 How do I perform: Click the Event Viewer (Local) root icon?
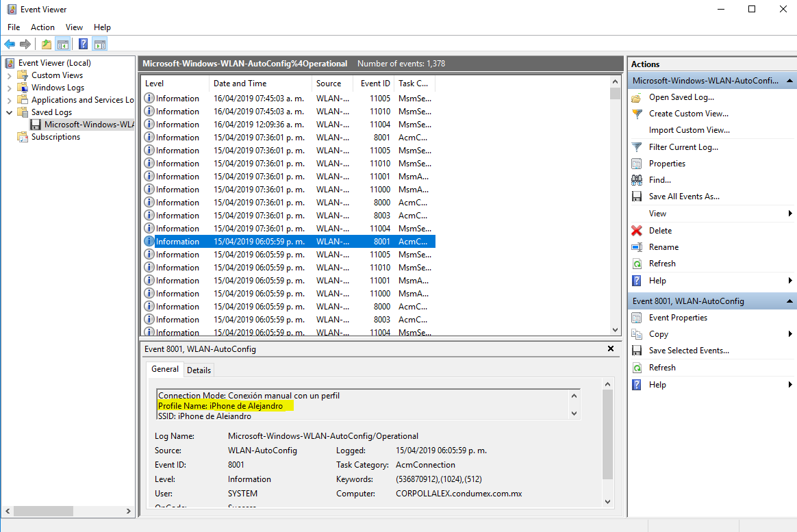(x=10, y=63)
